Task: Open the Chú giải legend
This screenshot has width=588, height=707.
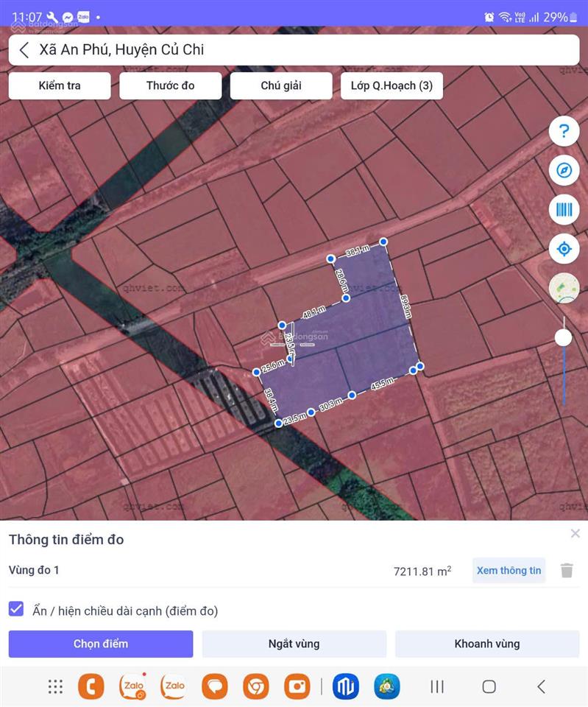Action: 281,85
